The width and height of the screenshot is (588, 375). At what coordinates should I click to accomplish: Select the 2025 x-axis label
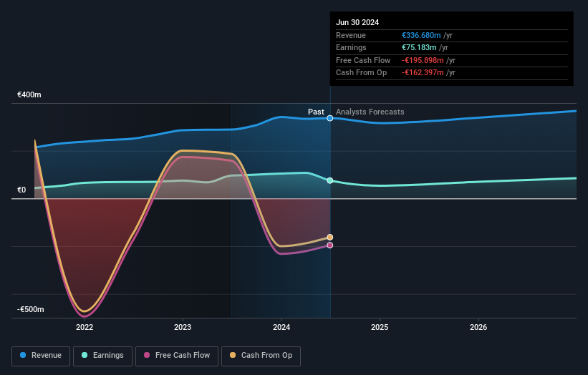380,327
